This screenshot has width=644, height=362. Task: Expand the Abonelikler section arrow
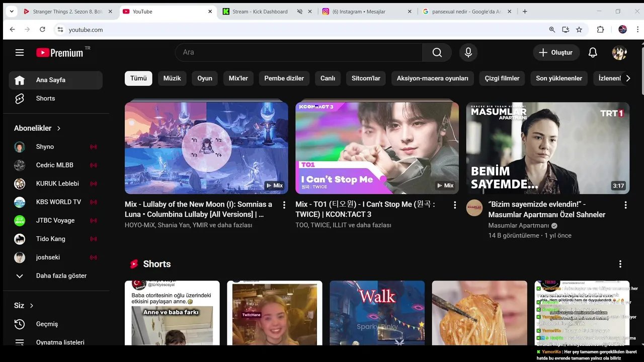(x=59, y=128)
